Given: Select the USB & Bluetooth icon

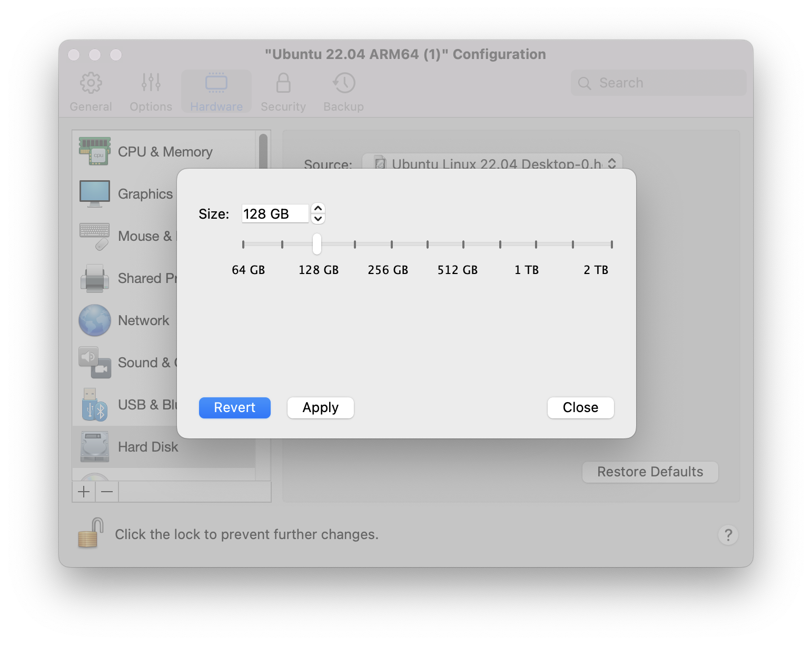Looking at the screenshot, I should 95,405.
